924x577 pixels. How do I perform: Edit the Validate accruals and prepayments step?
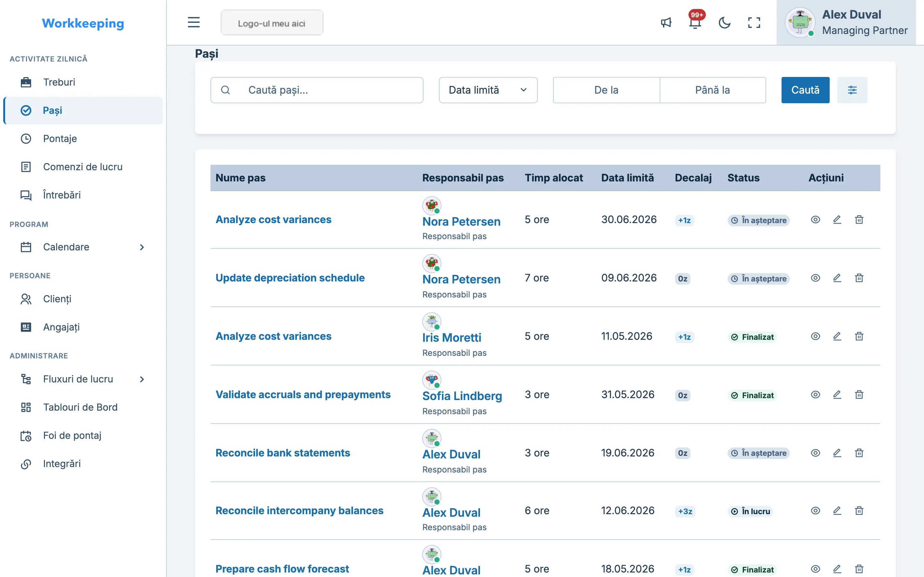pos(837,395)
